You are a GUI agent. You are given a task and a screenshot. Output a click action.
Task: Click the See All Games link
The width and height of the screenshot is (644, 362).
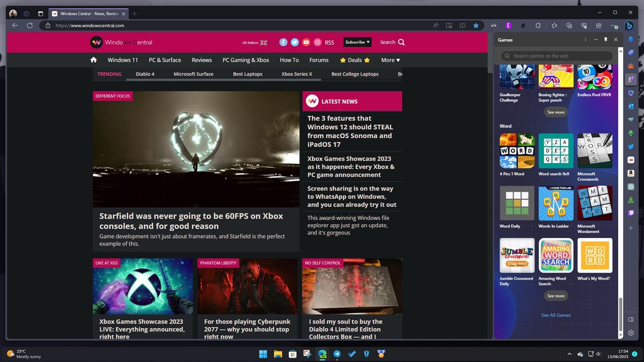(556, 315)
